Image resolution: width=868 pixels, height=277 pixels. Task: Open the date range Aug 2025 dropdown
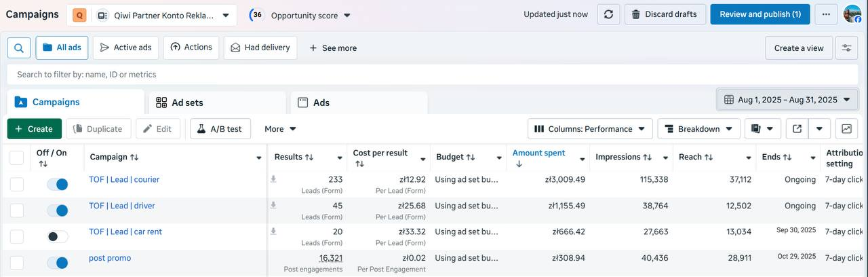(x=787, y=100)
